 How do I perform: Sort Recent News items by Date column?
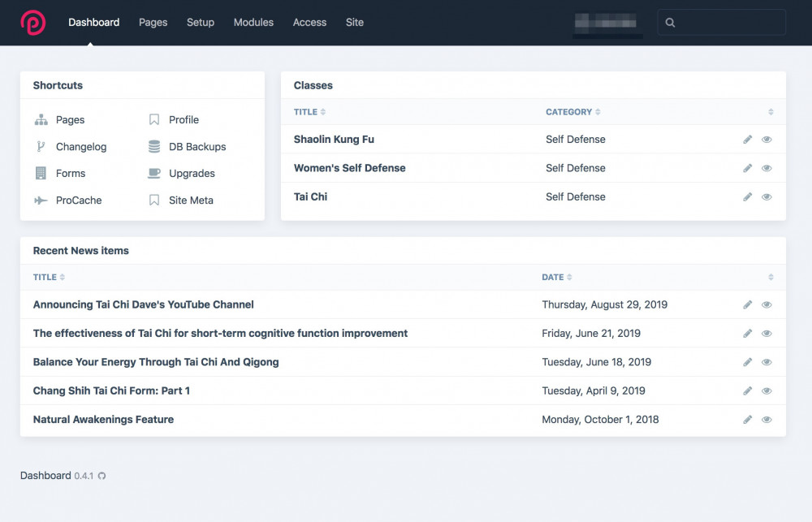556,278
